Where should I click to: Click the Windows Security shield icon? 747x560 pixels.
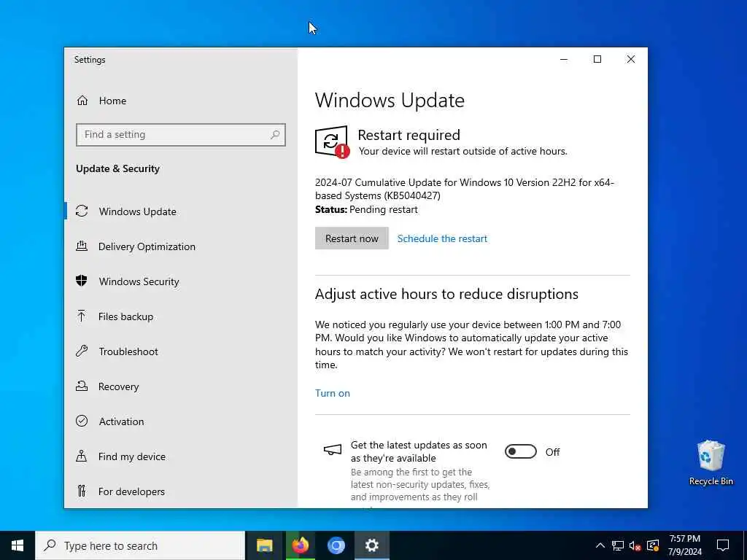point(82,281)
